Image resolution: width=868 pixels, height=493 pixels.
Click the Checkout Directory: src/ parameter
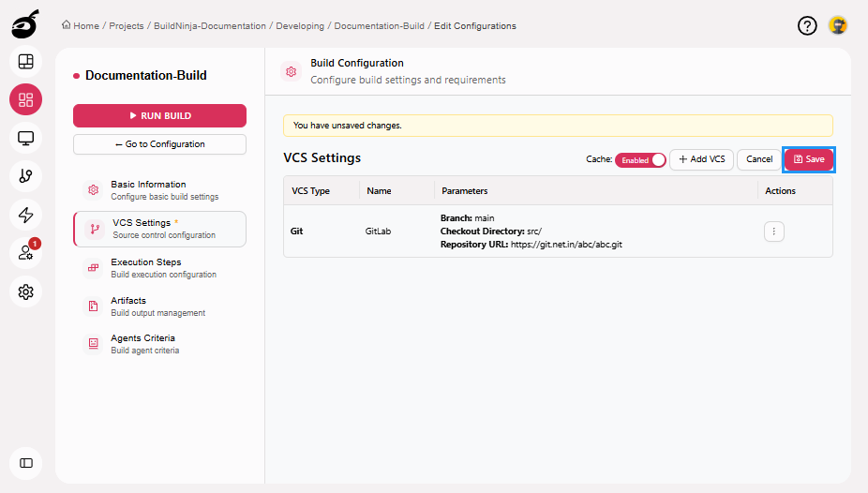coord(491,232)
